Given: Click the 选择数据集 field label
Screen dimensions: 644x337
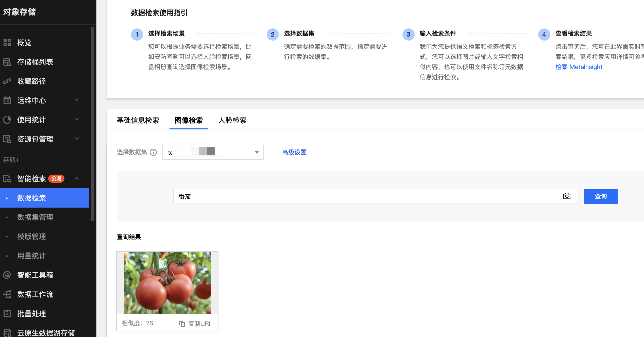Looking at the screenshot, I should 132,152.
